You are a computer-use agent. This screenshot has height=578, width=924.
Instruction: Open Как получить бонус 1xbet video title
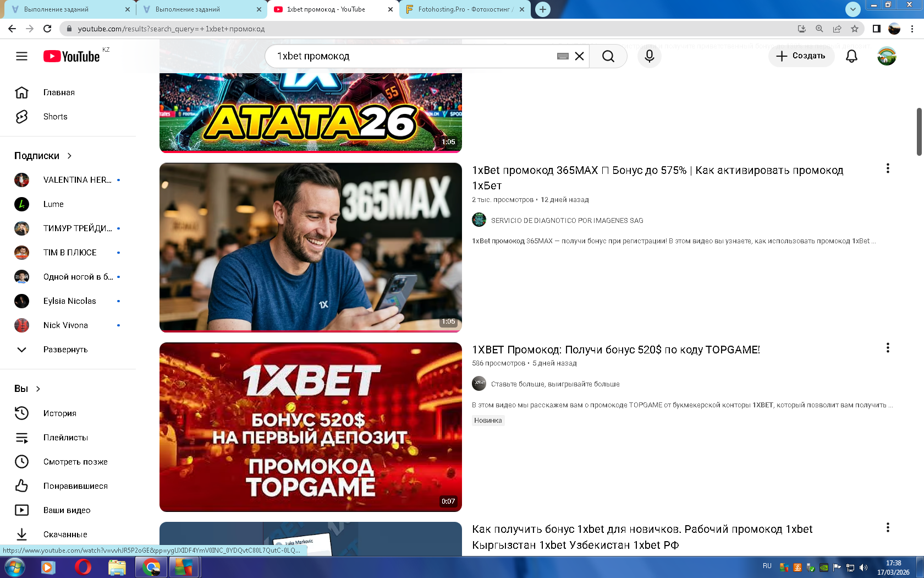point(642,537)
